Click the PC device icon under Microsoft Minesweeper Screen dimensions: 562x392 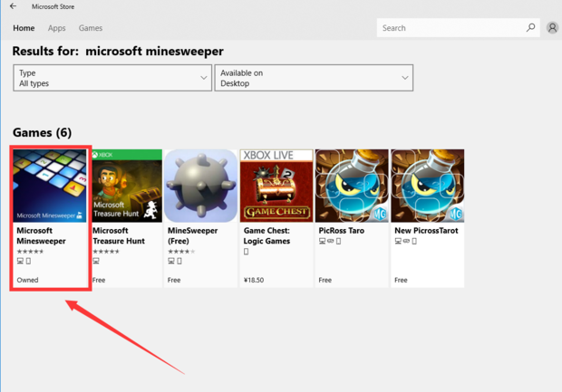click(21, 261)
